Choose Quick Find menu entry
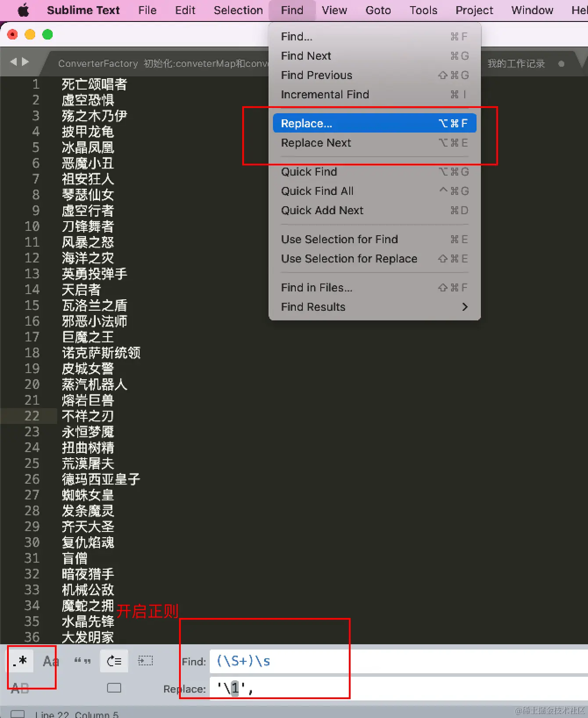This screenshot has height=718, width=588. (374, 172)
